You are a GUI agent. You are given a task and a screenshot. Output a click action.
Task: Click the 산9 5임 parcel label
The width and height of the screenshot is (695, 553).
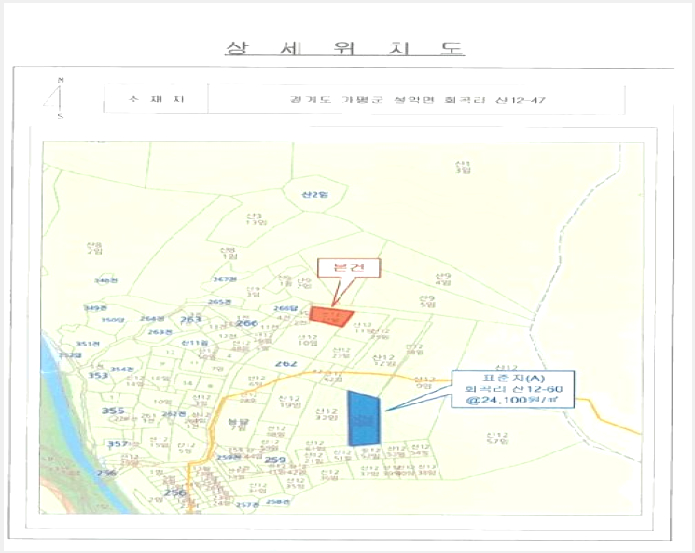[428, 301]
